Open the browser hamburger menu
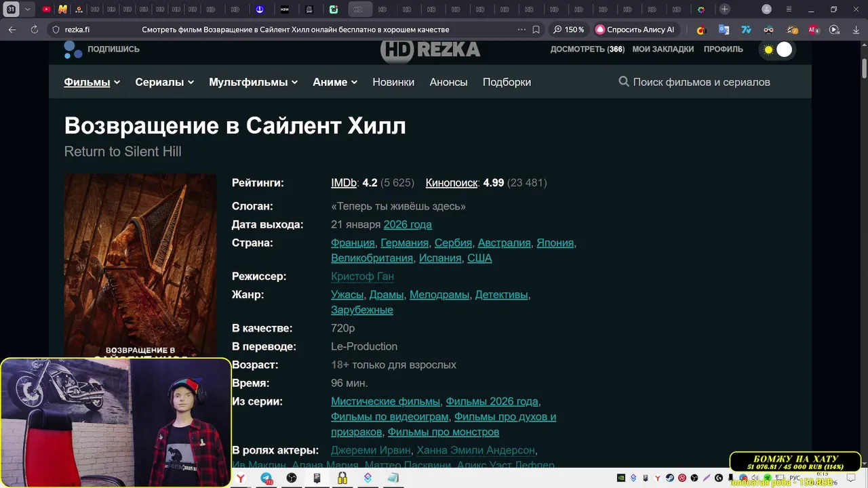 [x=789, y=9]
